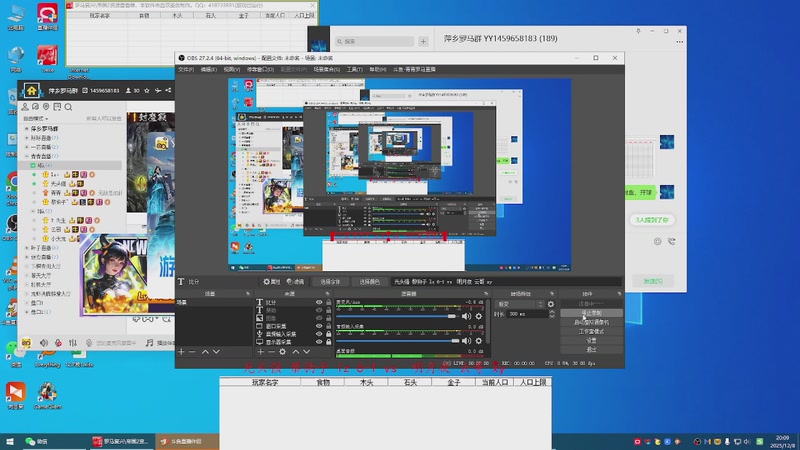Click the share icon in YY header
Viewport: 800px width, 450px height.
coord(168,91)
